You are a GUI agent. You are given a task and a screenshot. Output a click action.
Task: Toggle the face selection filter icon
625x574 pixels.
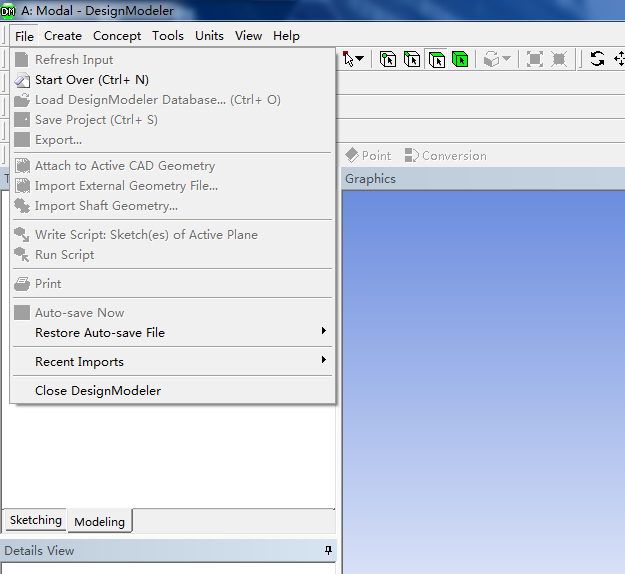[x=436, y=59]
